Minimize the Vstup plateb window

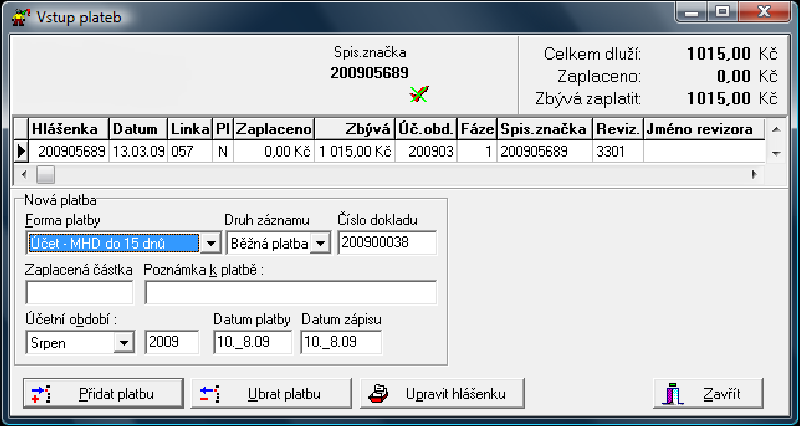point(692,12)
